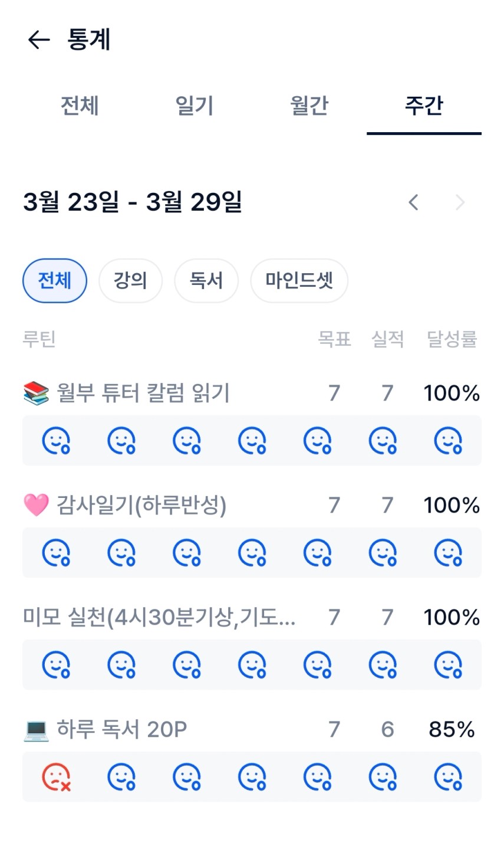Screen dimensions: 504x859
Task: Select the 전체 filter chip
Action: point(55,280)
